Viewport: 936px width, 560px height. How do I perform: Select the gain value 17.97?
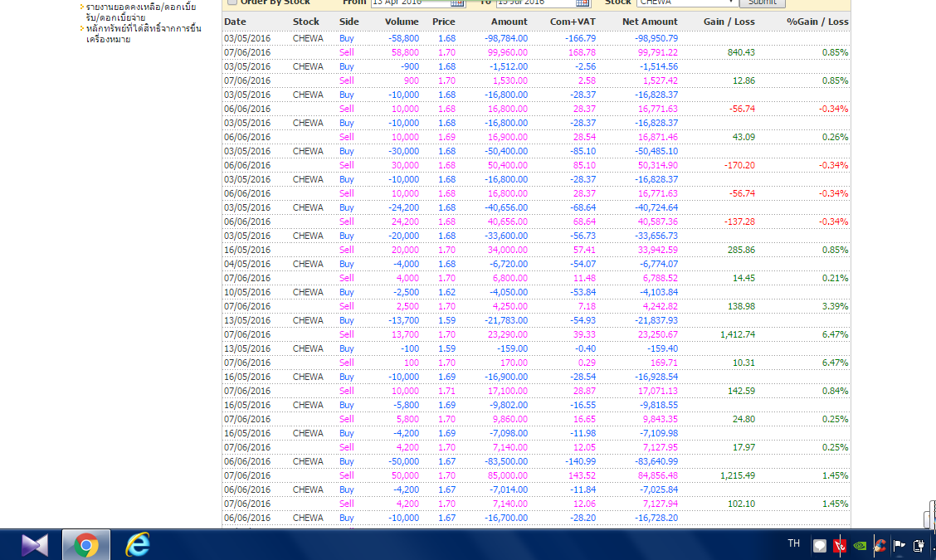point(743,448)
